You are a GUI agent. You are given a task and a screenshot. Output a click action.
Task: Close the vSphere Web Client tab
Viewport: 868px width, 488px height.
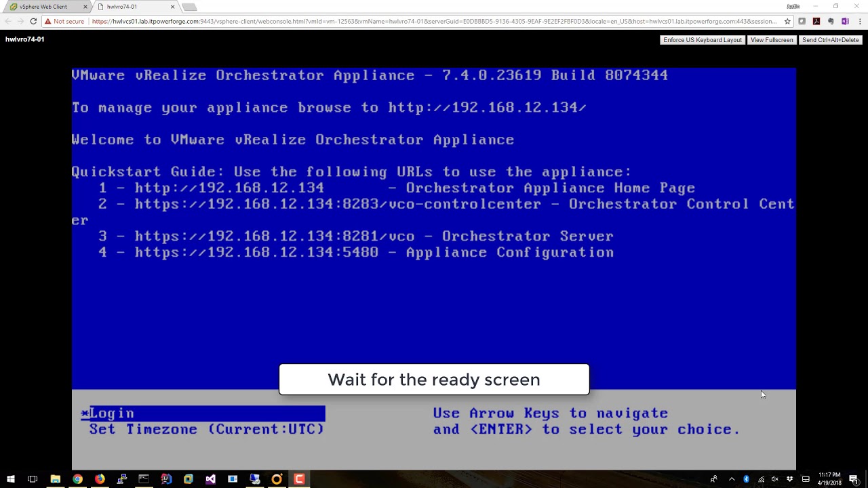(x=85, y=7)
